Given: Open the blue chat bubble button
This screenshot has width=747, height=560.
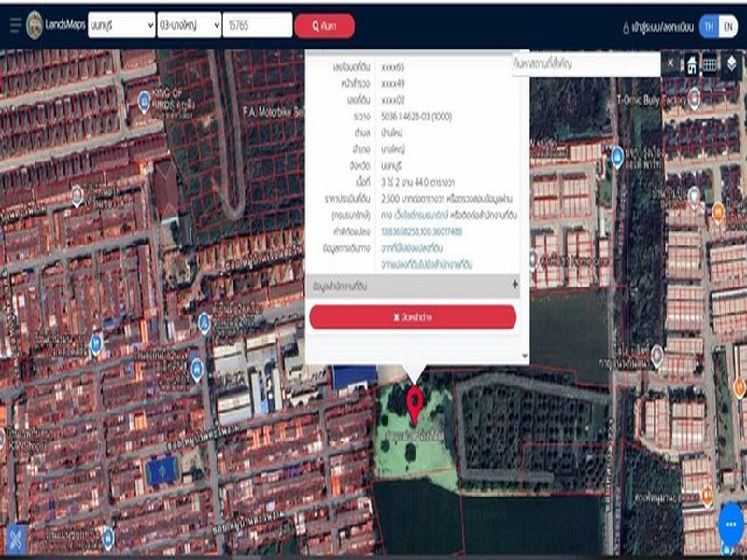Looking at the screenshot, I should pos(730,525).
